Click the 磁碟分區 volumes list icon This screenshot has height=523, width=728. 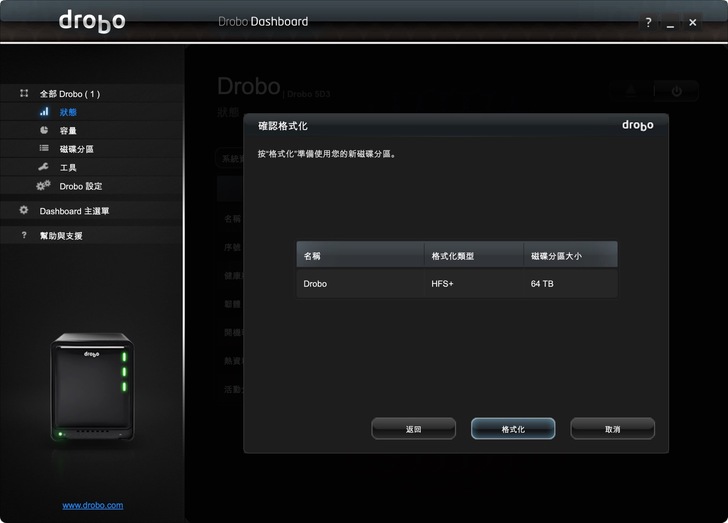(44, 148)
